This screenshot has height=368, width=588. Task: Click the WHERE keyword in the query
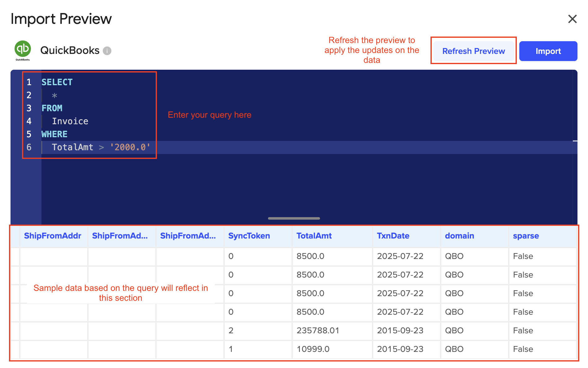pyautogui.click(x=54, y=134)
